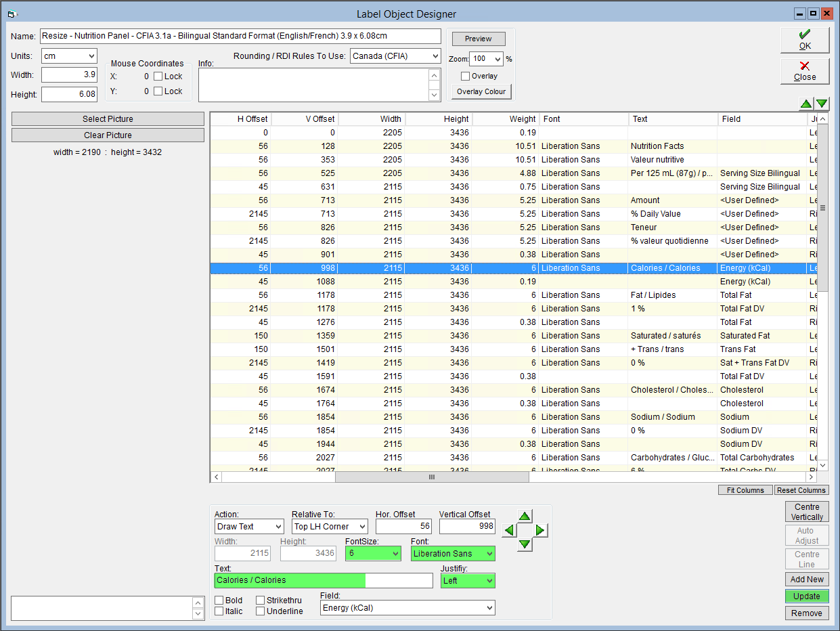Click the Width input field showing 3.9
This screenshot has width=840, height=631.
pyautogui.click(x=69, y=74)
